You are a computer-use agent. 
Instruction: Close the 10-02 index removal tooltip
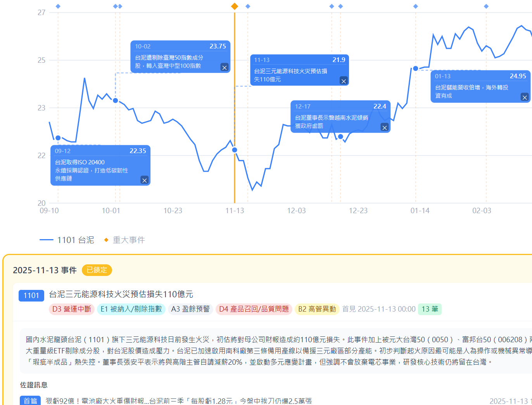[x=224, y=67]
